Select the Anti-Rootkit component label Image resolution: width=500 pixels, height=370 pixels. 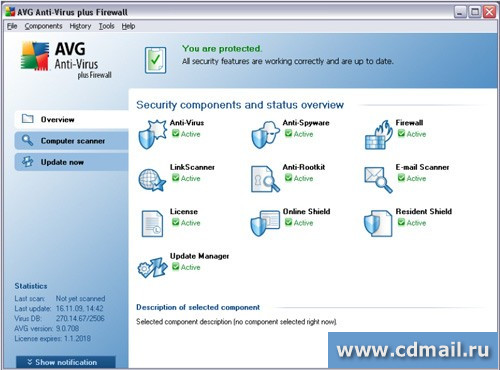[x=304, y=167]
